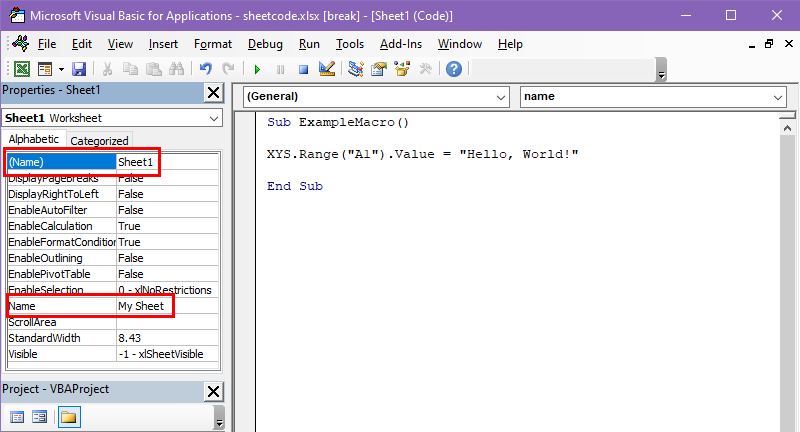Open toolbar options overflow arrow
Screen dimensions: 800x432
[661, 70]
